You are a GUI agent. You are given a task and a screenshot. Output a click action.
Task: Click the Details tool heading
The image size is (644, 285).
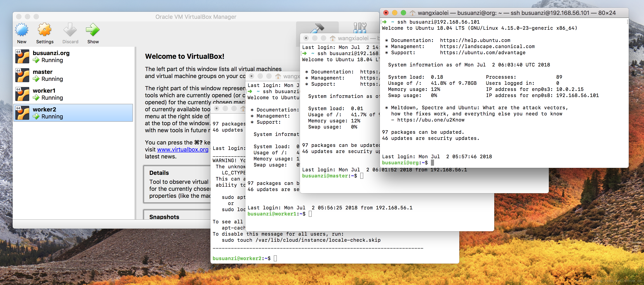pyautogui.click(x=159, y=173)
